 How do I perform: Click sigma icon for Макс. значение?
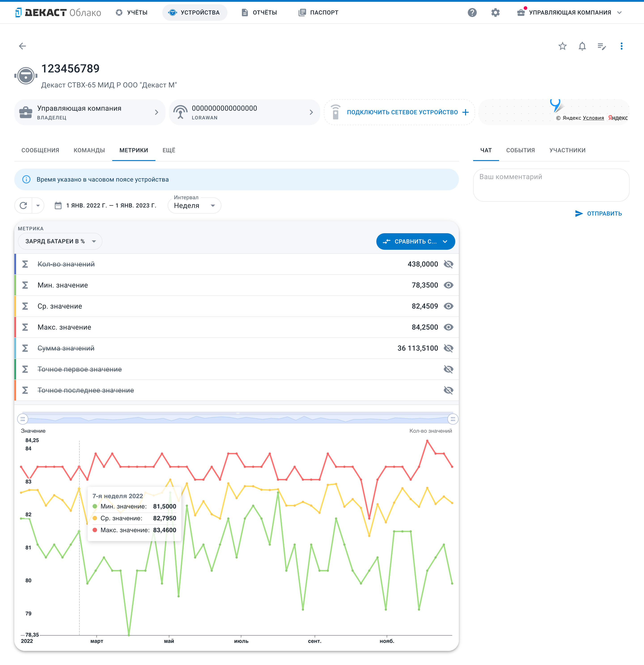tap(25, 327)
